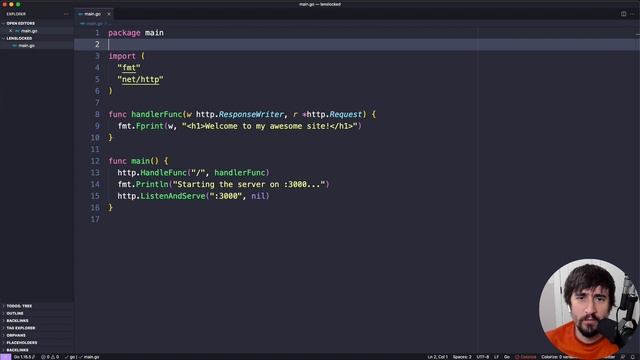Place cursor on "net/http" import link
This screenshot has width=640, height=360.
(140, 79)
